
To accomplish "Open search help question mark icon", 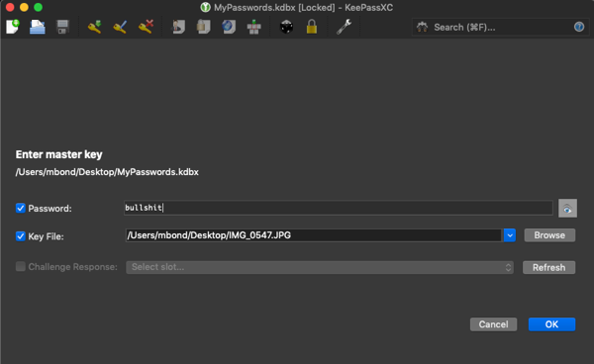I will click(579, 27).
